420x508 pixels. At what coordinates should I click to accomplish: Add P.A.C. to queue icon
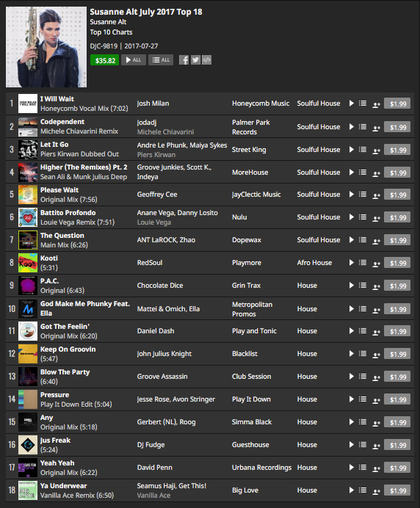363,285
